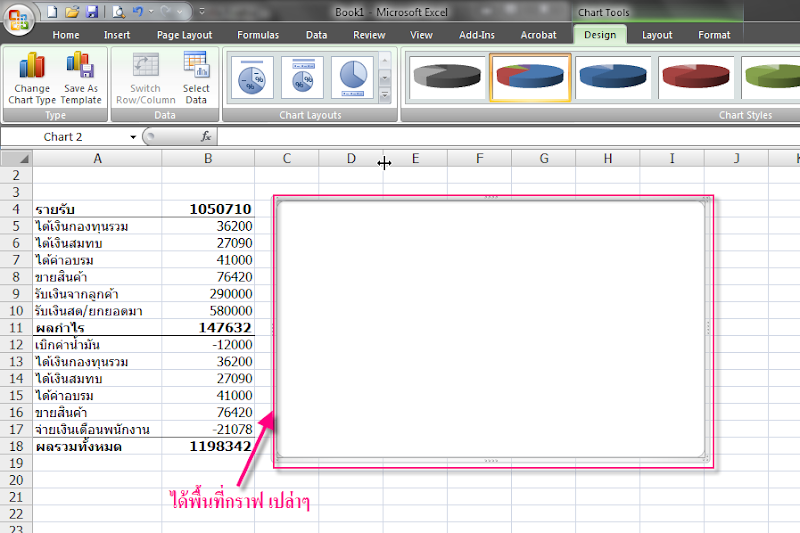
Task: Select column B header
Action: [x=208, y=159]
